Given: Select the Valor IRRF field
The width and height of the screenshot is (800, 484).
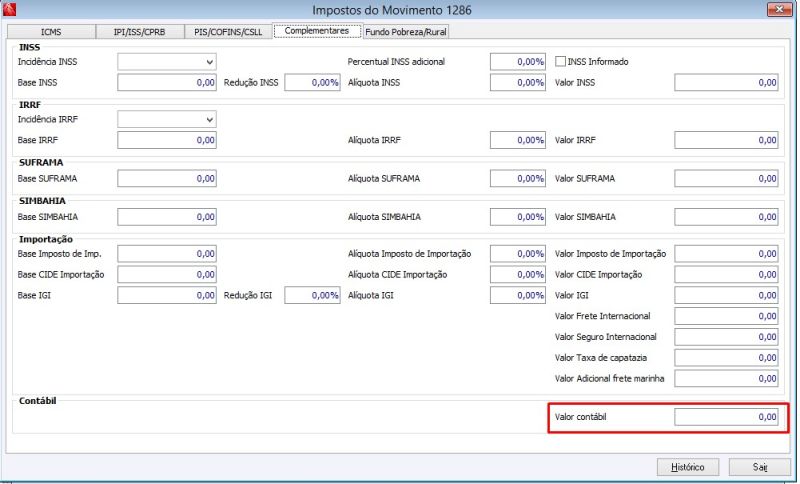Looking at the screenshot, I should tap(727, 140).
